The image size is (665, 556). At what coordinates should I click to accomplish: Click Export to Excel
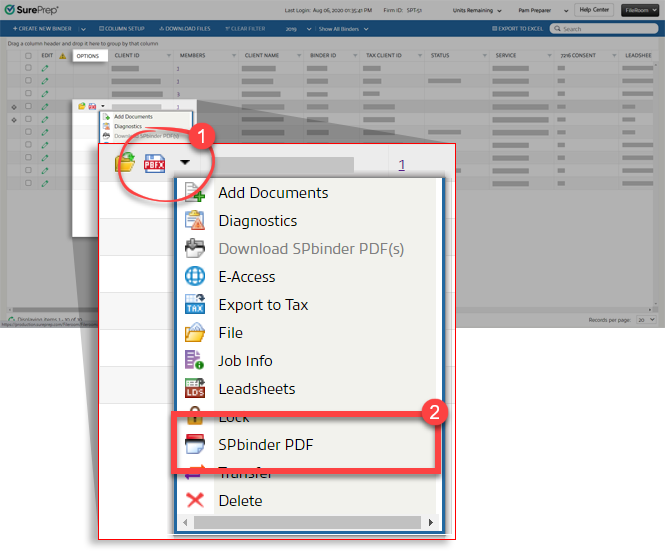pyautogui.click(x=517, y=29)
